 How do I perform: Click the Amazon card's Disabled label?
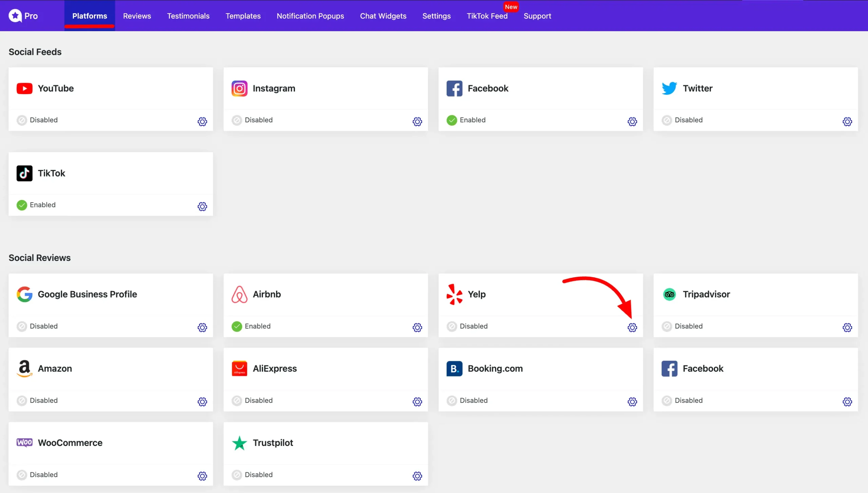43,400
